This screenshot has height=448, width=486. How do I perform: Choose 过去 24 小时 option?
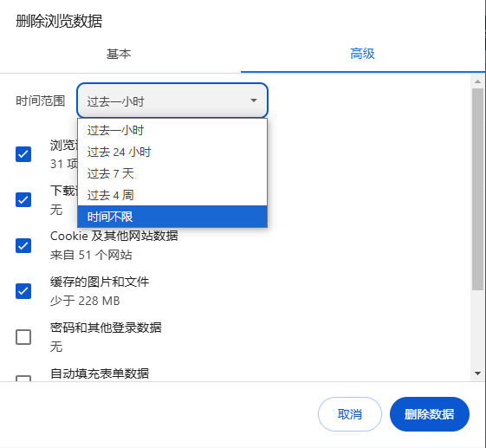(x=172, y=152)
